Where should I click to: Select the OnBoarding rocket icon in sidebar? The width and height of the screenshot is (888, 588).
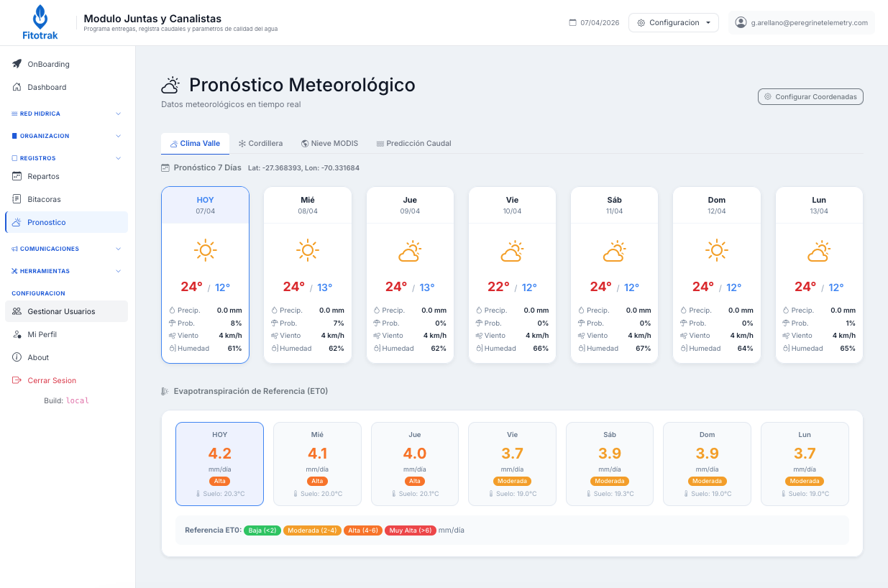(17, 64)
